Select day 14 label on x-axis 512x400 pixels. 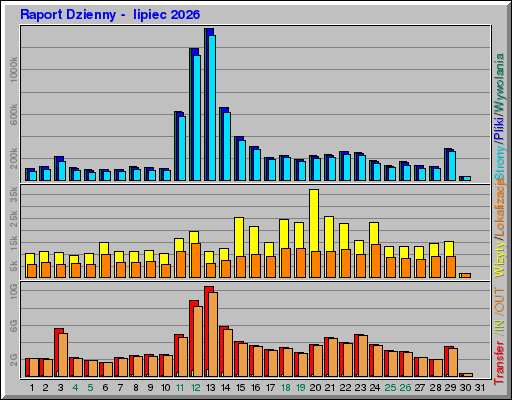(x=225, y=388)
